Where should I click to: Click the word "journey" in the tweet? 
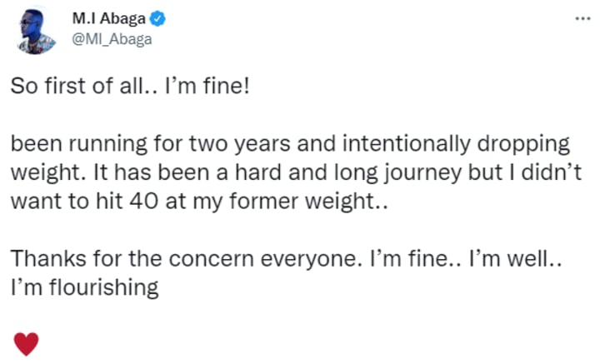[x=401, y=172]
